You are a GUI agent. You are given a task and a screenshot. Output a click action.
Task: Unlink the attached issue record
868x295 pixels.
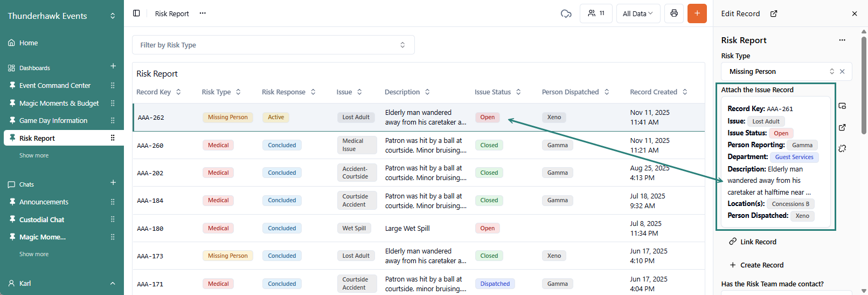point(842,148)
